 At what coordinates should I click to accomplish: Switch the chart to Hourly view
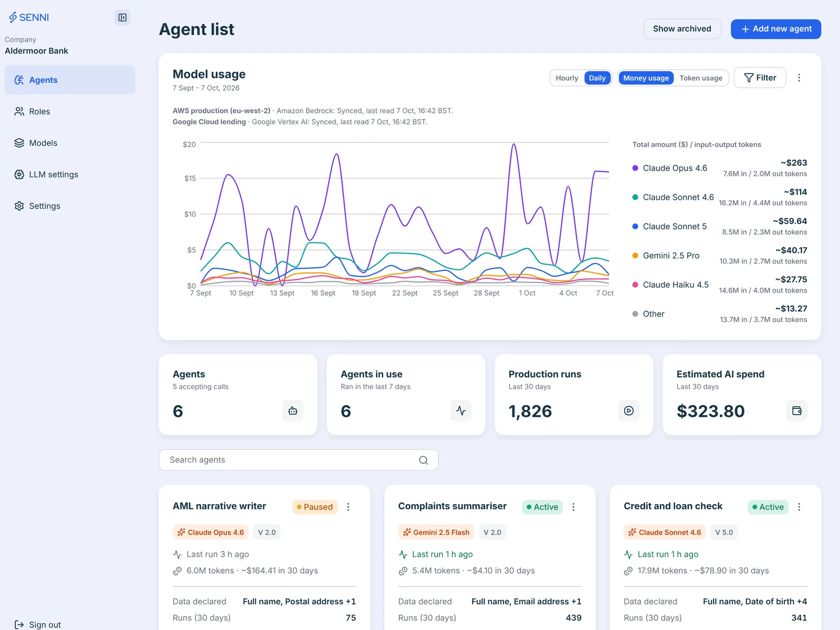pyautogui.click(x=566, y=78)
